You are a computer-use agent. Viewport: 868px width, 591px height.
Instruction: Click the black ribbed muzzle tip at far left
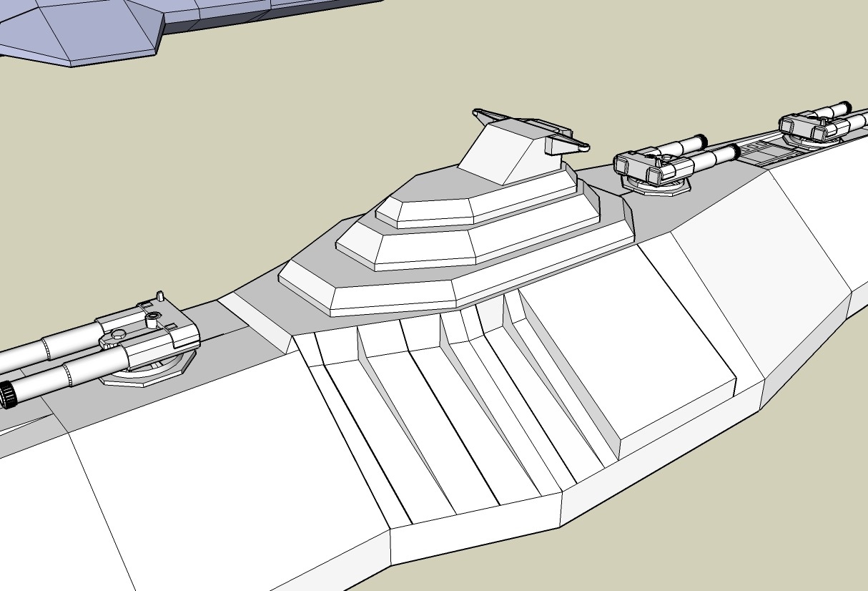pyautogui.click(x=7, y=395)
